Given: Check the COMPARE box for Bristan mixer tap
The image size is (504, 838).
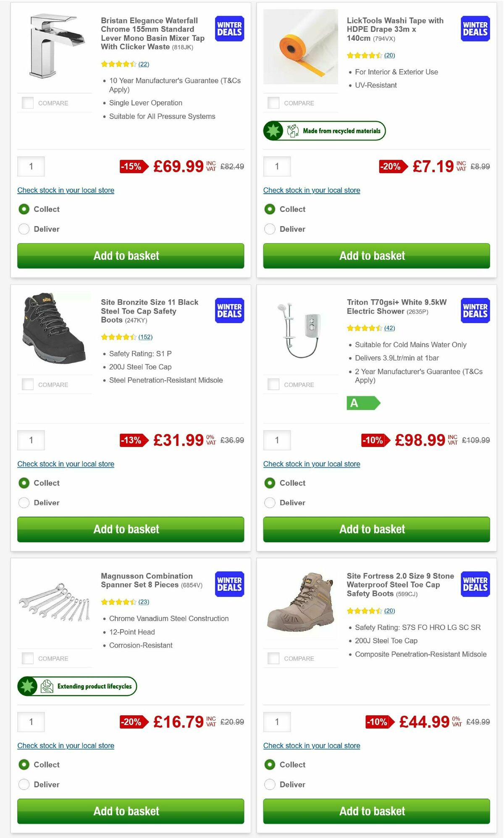Looking at the screenshot, I should coord(27,102).
